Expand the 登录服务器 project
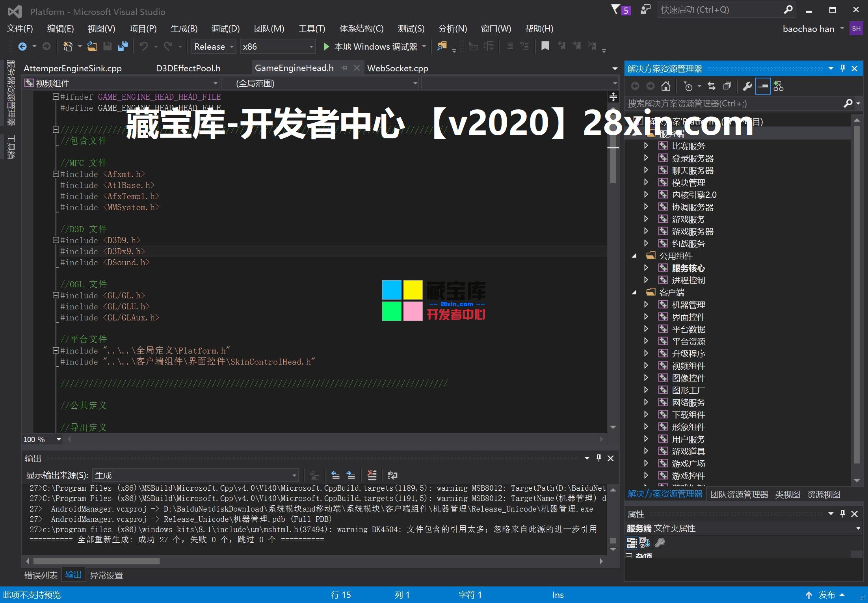Image resolution: width=868 pixels, height=603 pixels. pyautogui.click(x=646, y=158)
